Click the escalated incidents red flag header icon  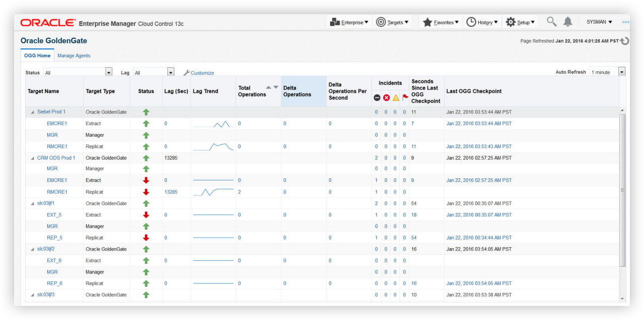click(x=405, y=97)
